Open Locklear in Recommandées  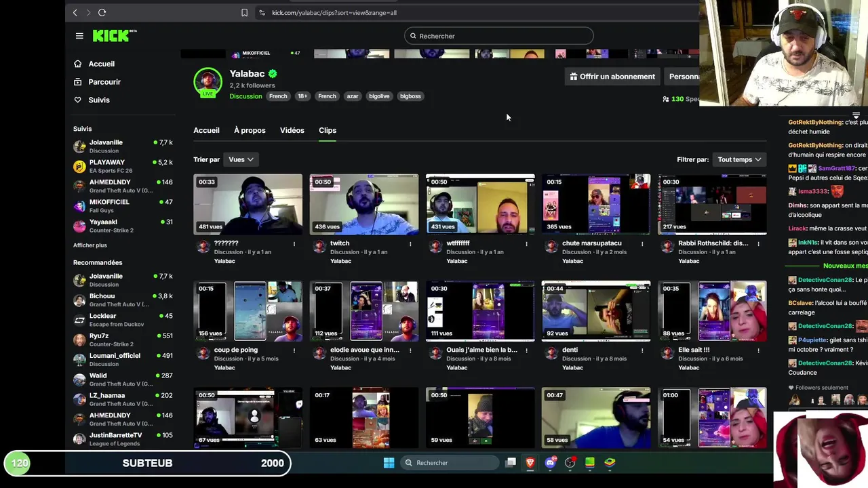click(123, 320)
